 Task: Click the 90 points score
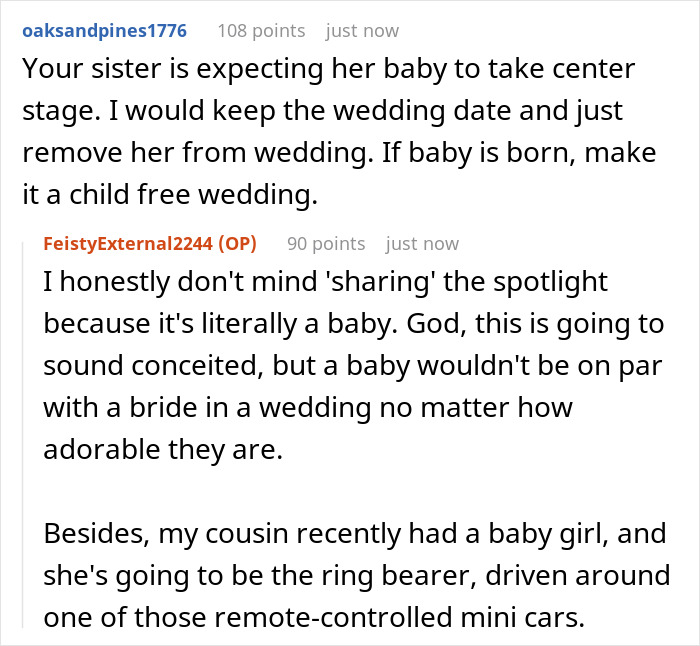click(x=326, y=243)
